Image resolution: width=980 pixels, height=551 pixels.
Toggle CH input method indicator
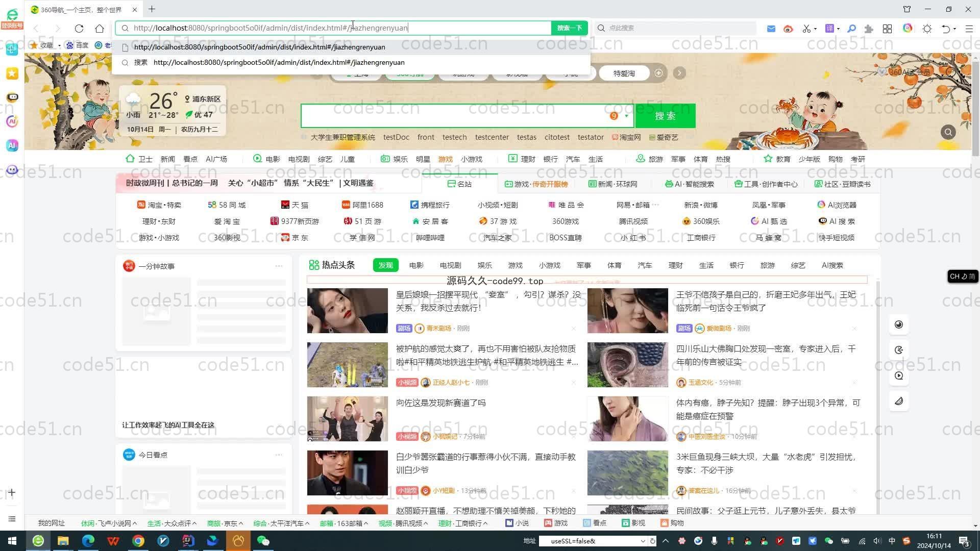point(962,277)
